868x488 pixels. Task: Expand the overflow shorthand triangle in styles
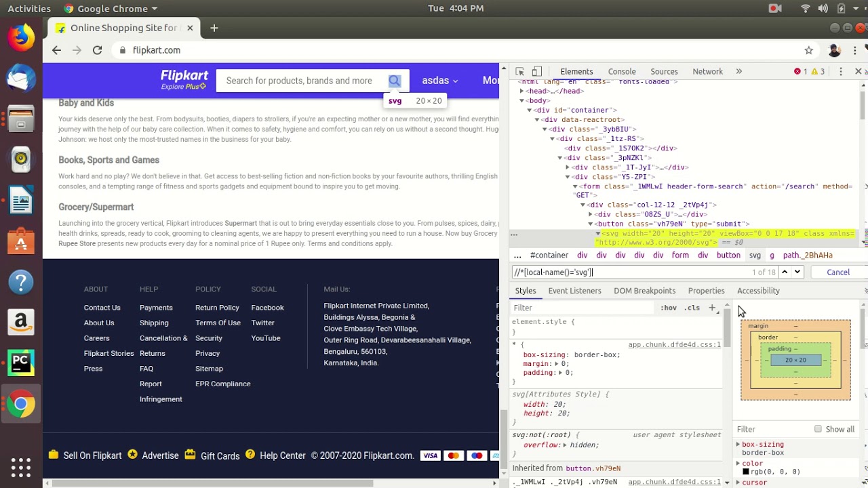[564, 445]
